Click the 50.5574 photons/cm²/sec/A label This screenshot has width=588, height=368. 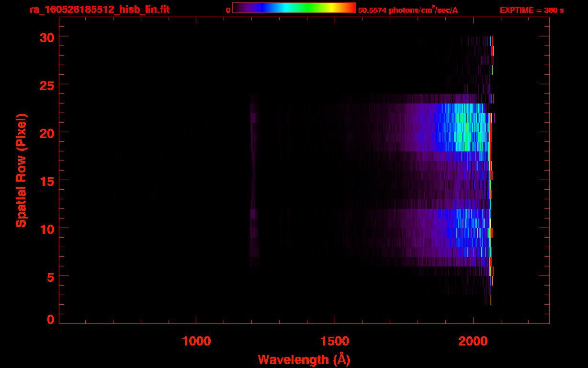point(408,10)
